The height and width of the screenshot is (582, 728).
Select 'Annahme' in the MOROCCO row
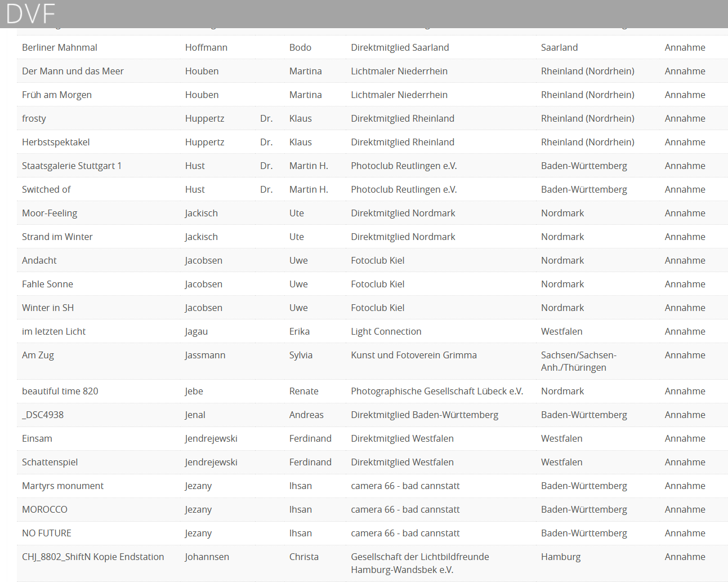(685, 509)
